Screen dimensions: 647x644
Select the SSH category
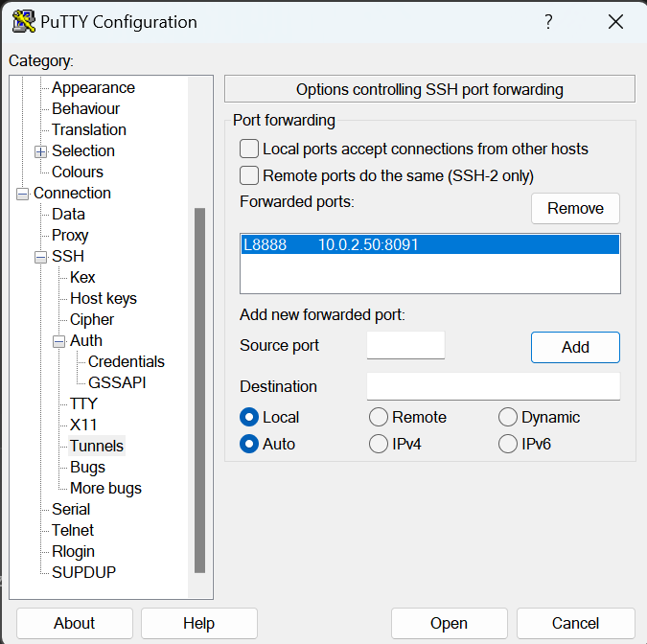pyautogui.click(x=68, y=256)
